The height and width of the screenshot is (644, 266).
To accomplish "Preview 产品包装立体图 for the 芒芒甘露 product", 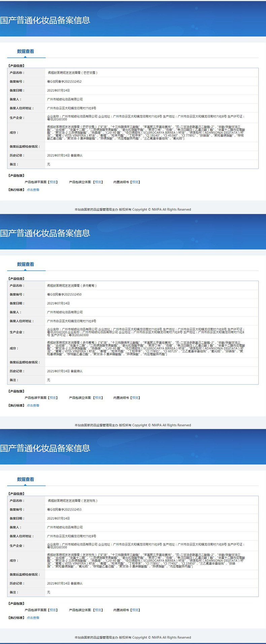I will (98, 182).
